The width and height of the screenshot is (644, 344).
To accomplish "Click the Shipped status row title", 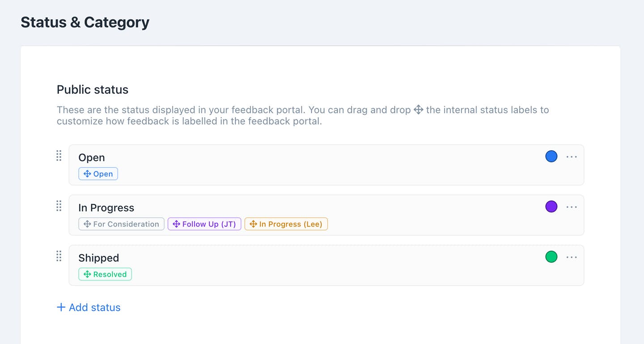I will (98, 258).
